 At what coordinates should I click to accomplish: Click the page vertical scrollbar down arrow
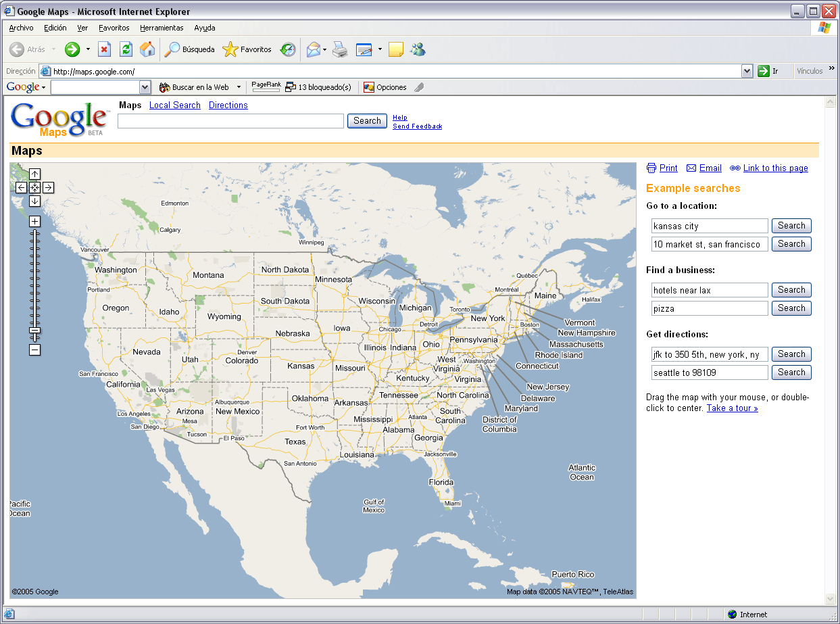click(831, 599)
